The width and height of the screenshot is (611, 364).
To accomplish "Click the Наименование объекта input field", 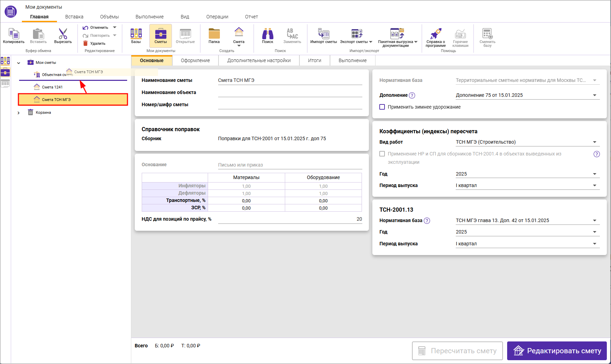I will click(x=290, y=93).
